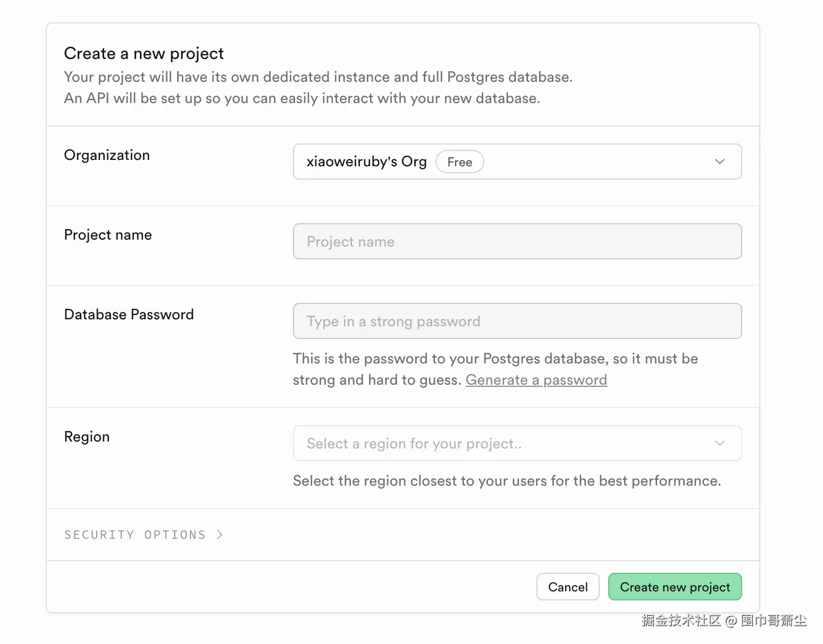Click the Region field's chevron arrow
This screenshot has width=823, height=644.
tap(719, 443)
